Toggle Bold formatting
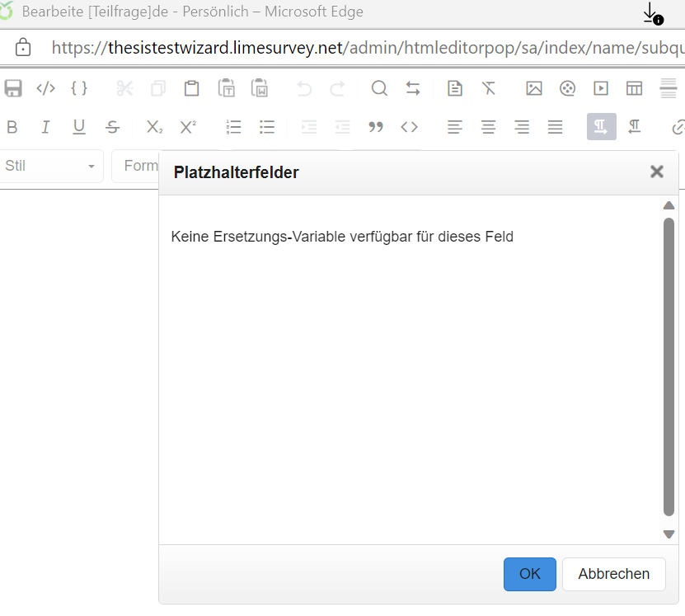This screenshot has height=616, width=685. click(x=12, y=127)
